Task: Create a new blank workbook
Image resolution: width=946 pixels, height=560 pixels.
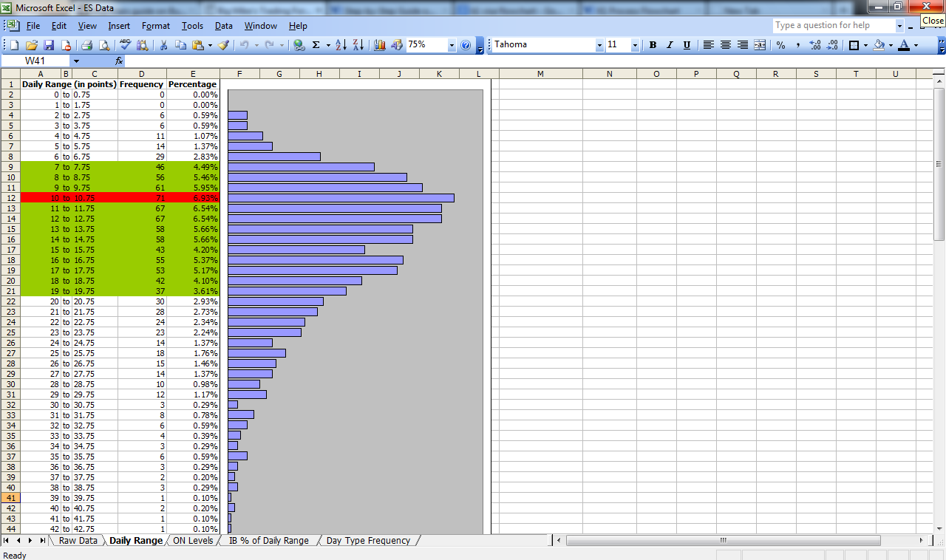Action: 15,45
